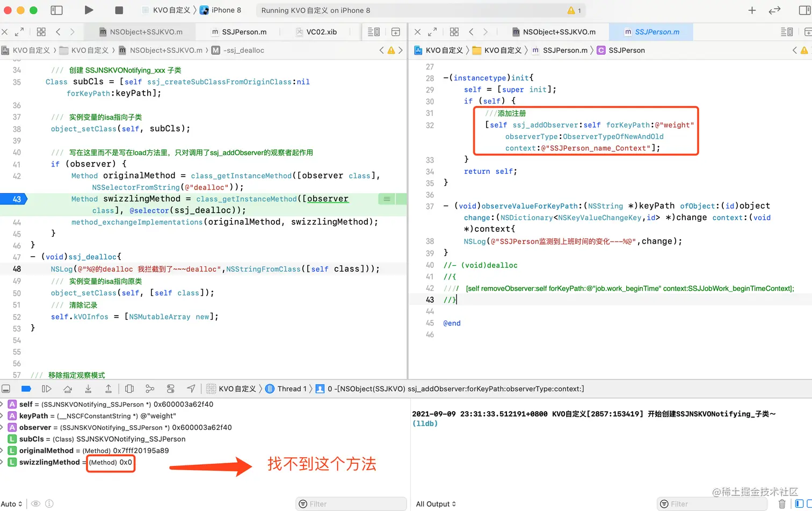The height and width of the screenshot is (511, 812).
Task: Step into the function
Action: tap(88, 389)
